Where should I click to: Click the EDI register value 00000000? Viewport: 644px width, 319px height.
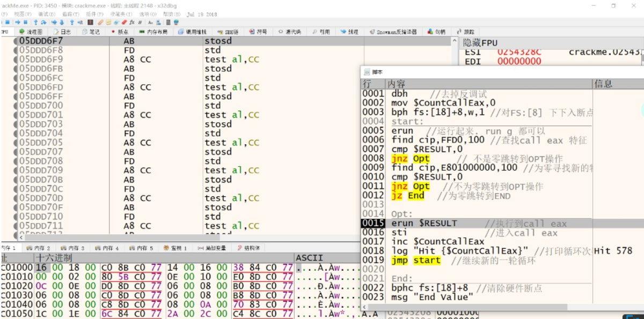click(519, 62)
